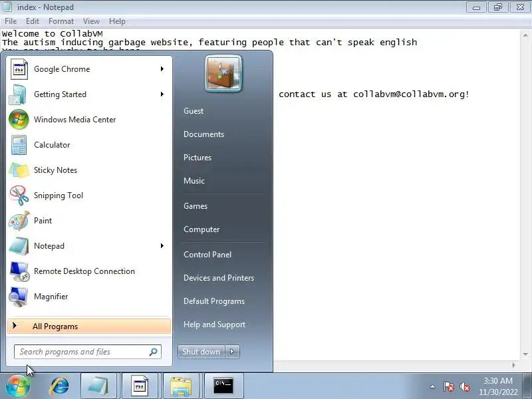Click the 'Welcome to CollabVM' text line
532x399 pixels.
[53, 34]
